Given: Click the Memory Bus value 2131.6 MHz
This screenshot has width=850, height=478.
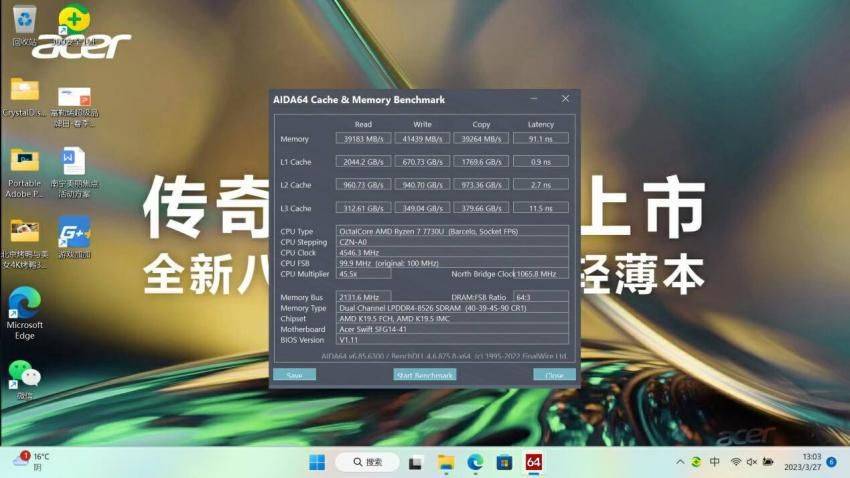Looking at the screenshot, I should point(363,297).
